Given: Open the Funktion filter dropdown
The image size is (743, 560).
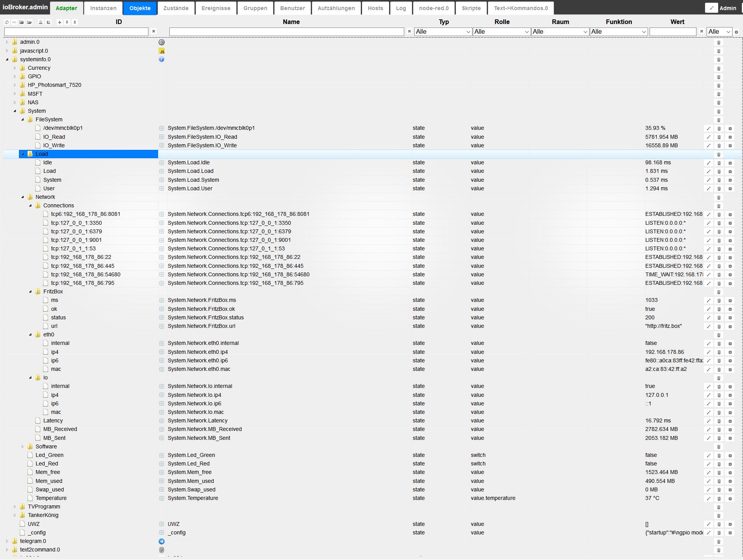Looking at the screenshot, I should [618, 32].
